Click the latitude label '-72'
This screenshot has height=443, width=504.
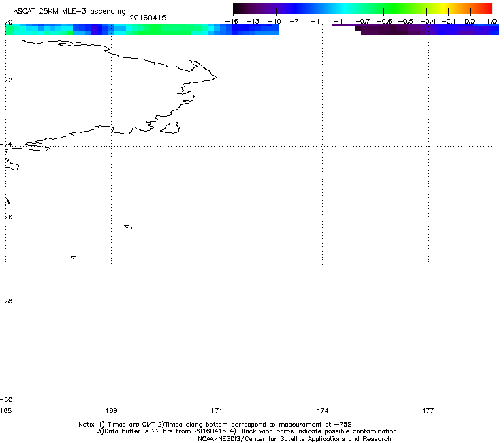click(x=6, y=80)
